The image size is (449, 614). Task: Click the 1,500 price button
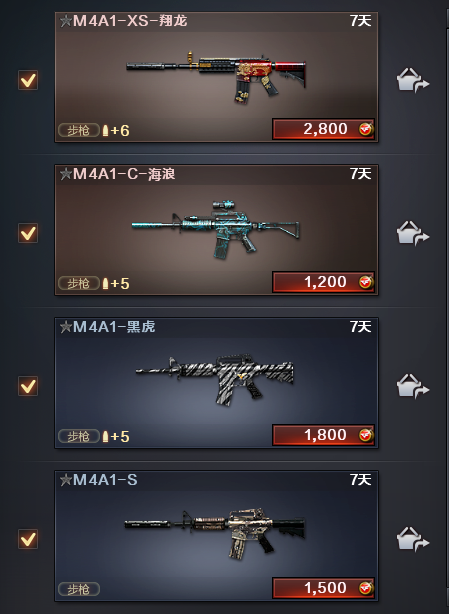[323, 588]
